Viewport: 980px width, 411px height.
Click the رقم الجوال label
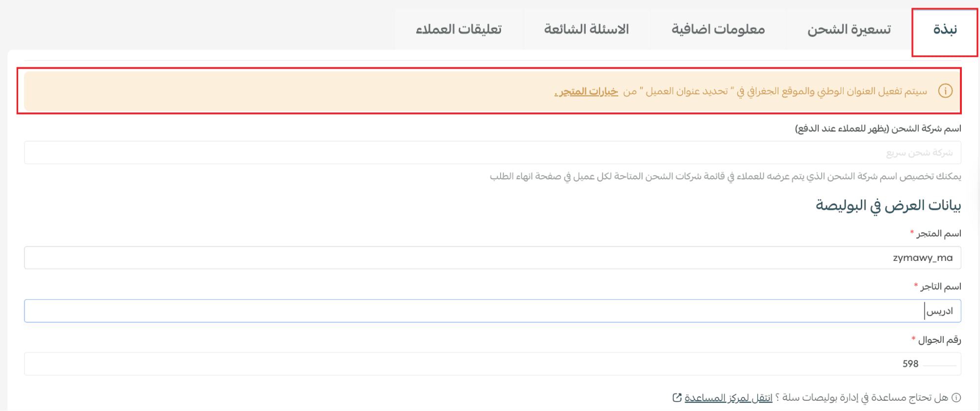pyautogui.click(x=939, y=340)
